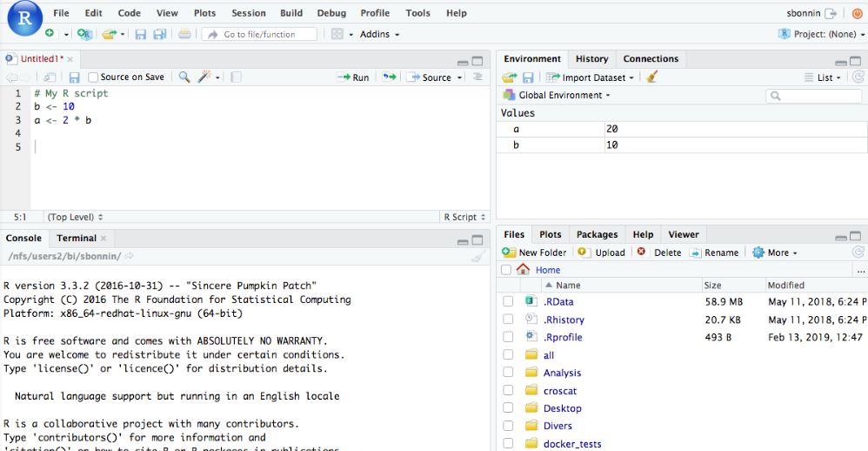This screenshot has width=868, height=451.
Task: Show the script in a new window
Action: coord(50,77)
